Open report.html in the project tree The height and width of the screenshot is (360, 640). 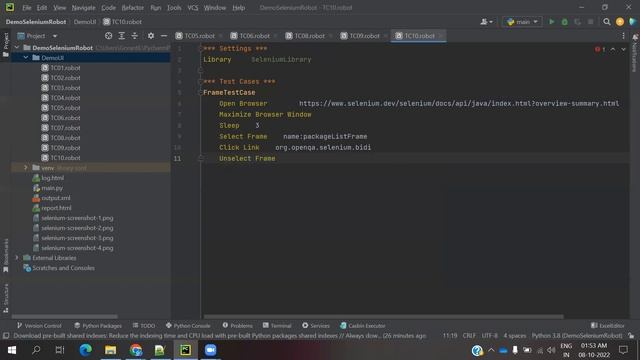tap(56, 208)
